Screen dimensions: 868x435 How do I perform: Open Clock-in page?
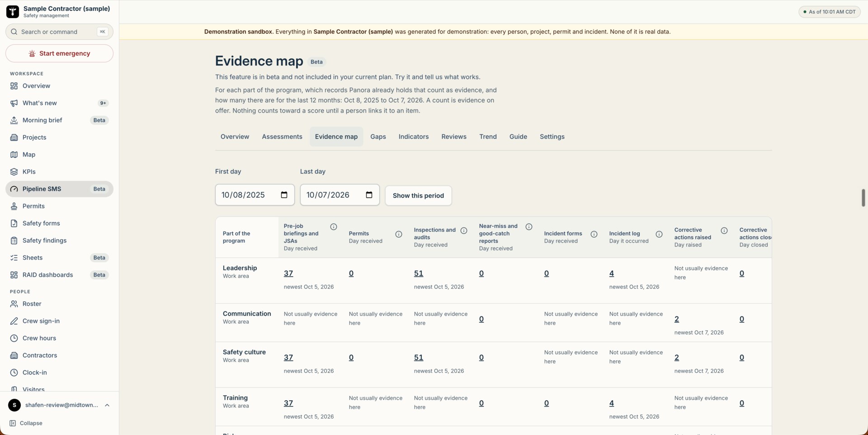click(x=59, y=373)
